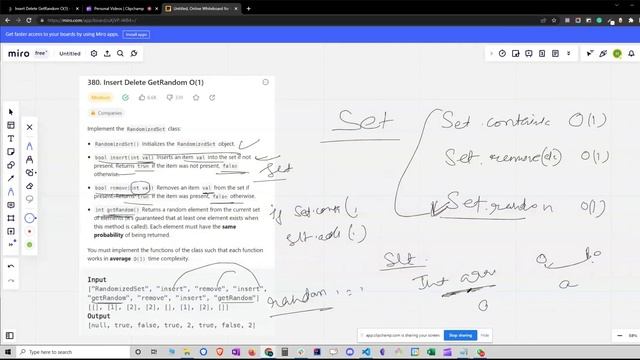The height and width of the screenshot is (360, 640).
Task: Open the templates tool in left toolbar
Action: coord(11,125)
